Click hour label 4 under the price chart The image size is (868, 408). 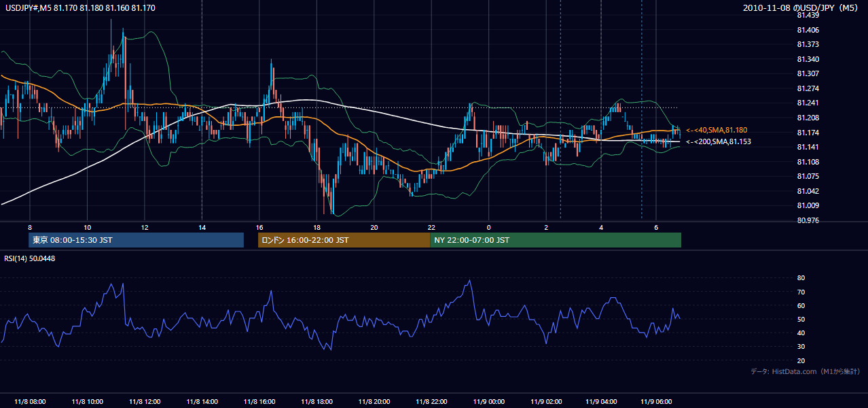601,226
